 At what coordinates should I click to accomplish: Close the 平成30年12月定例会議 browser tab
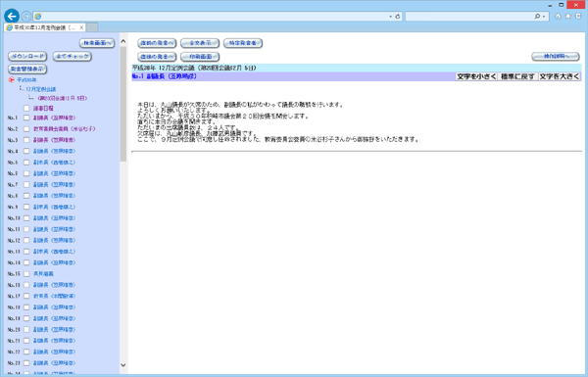click(81, 27)
